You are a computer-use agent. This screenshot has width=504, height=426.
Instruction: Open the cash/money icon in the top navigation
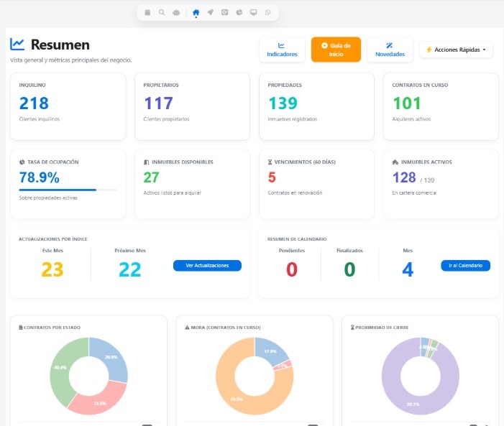224,12
